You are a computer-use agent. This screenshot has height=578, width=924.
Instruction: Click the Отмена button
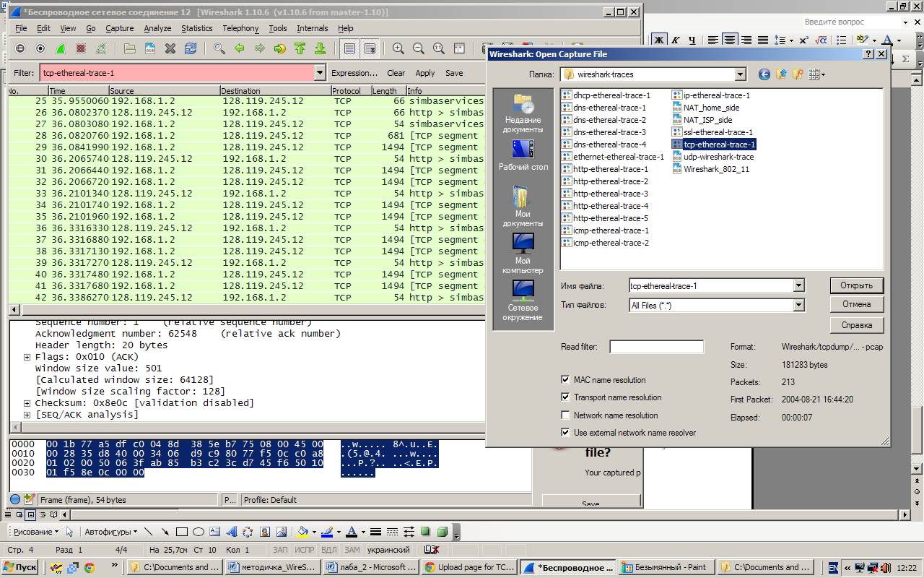click(856, 304)
